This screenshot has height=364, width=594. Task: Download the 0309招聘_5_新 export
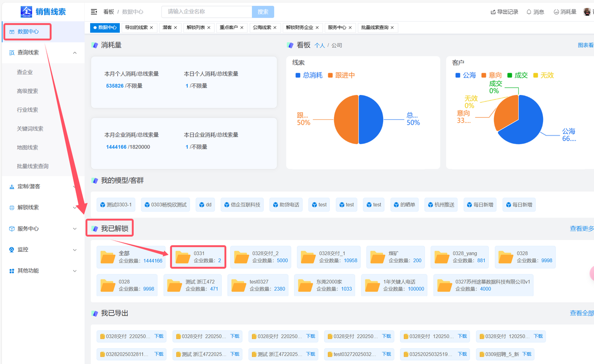pyautogui.click(x=527, y=354)
